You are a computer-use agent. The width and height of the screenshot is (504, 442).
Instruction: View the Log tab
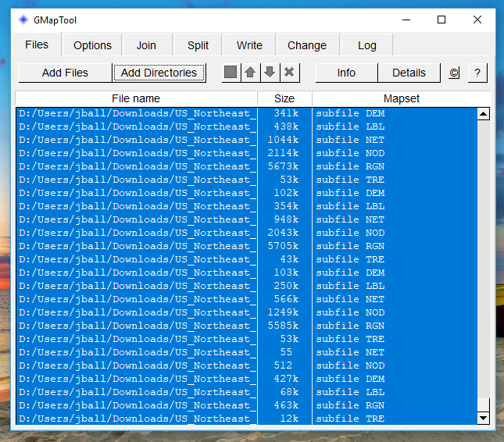[x=367, y=45]
